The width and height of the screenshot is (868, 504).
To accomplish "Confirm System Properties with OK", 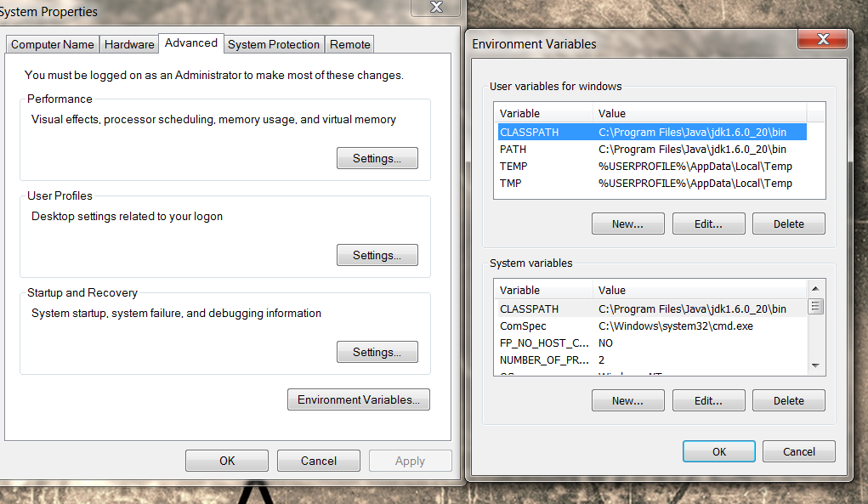I will click(227, 461).
